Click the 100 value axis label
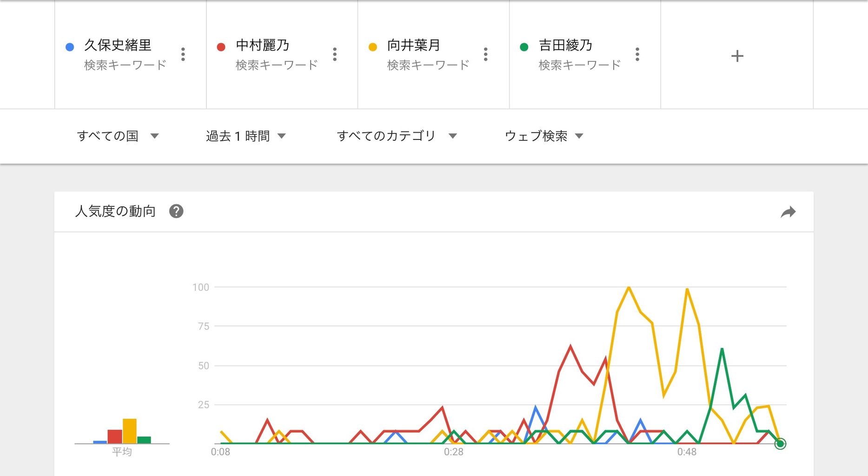 point(201,287)
